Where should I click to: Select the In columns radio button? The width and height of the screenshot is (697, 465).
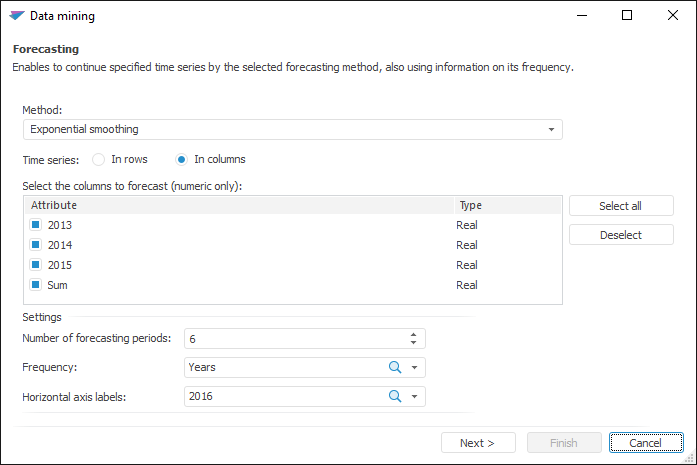pyautogui.click(x=181, y=159)
